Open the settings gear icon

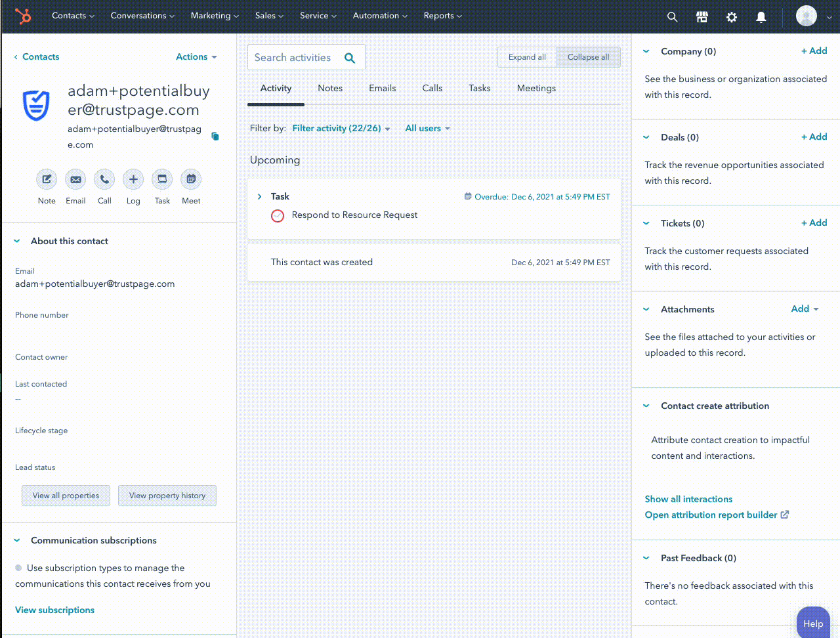coord(731,17)
